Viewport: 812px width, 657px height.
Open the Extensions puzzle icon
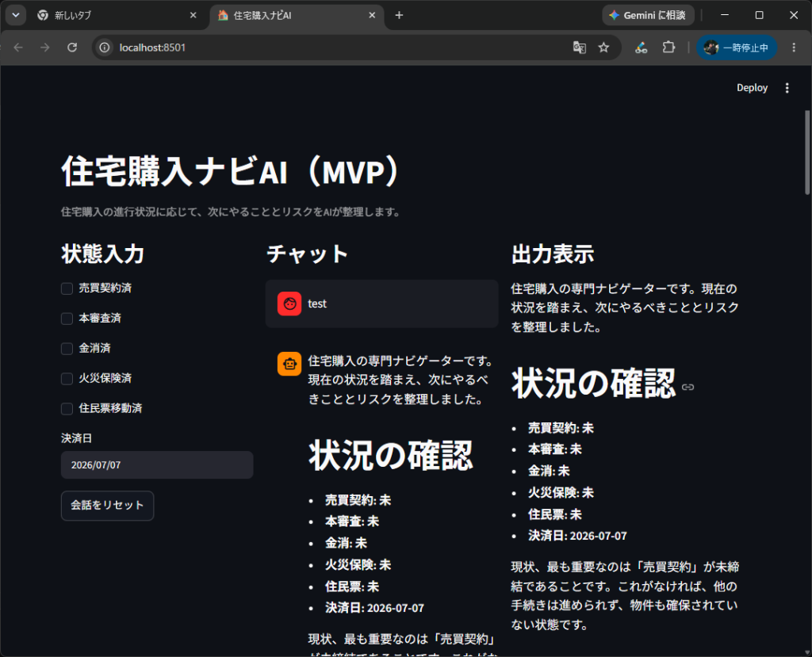[x=668, y=48]
